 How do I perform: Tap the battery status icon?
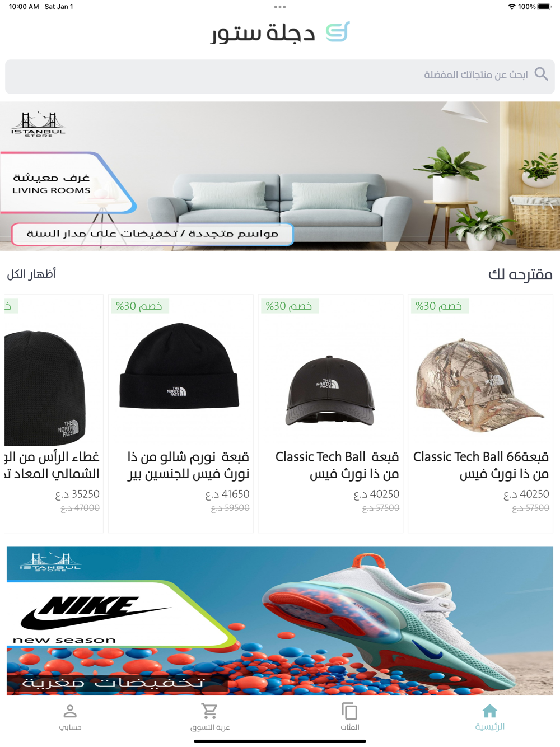(544, 7)
